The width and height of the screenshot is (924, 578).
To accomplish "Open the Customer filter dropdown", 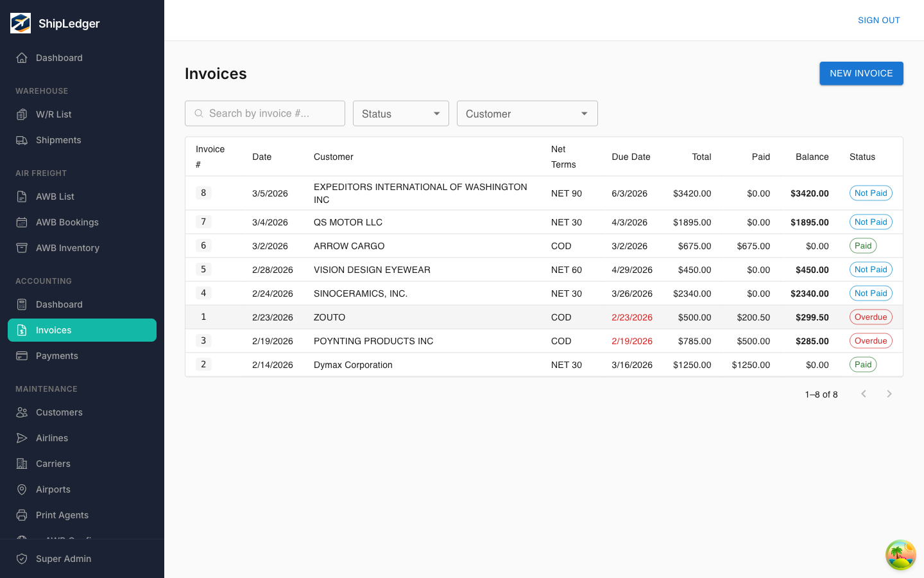I will (x=527, y=114).
